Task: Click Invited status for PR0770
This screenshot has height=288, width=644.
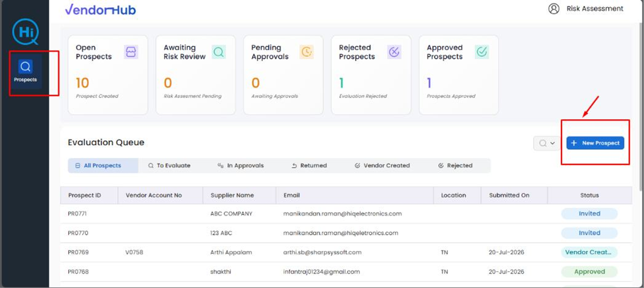Action: pos(589,233)
